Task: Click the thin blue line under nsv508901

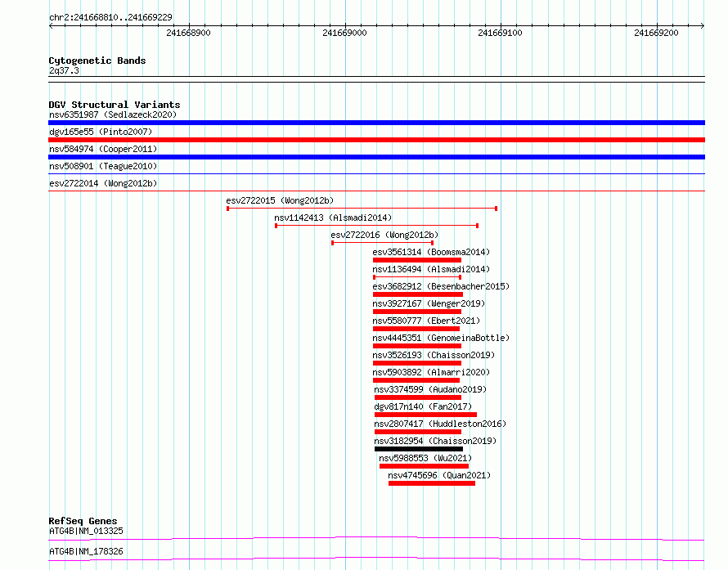Action: click(x=376, y=174)
